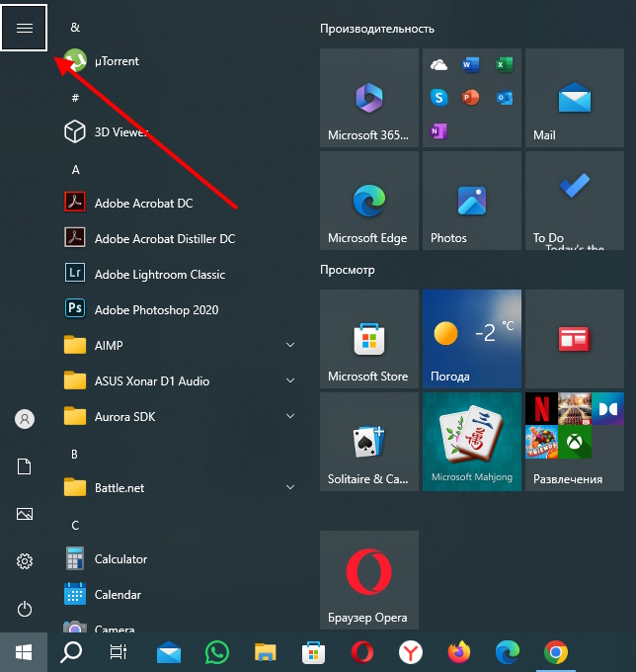
Task: Open Dolby in Развлечения tile
Action: click(x=607, y=409)
